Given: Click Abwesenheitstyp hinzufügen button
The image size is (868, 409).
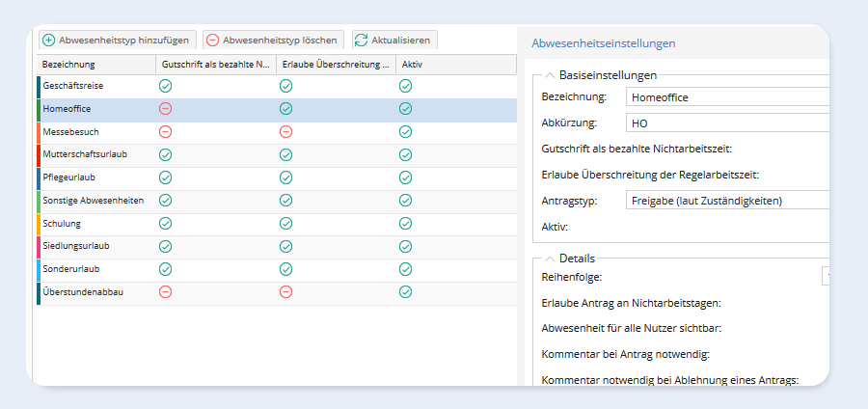Looking at the screenshot, I should click(x=117, y=41).
